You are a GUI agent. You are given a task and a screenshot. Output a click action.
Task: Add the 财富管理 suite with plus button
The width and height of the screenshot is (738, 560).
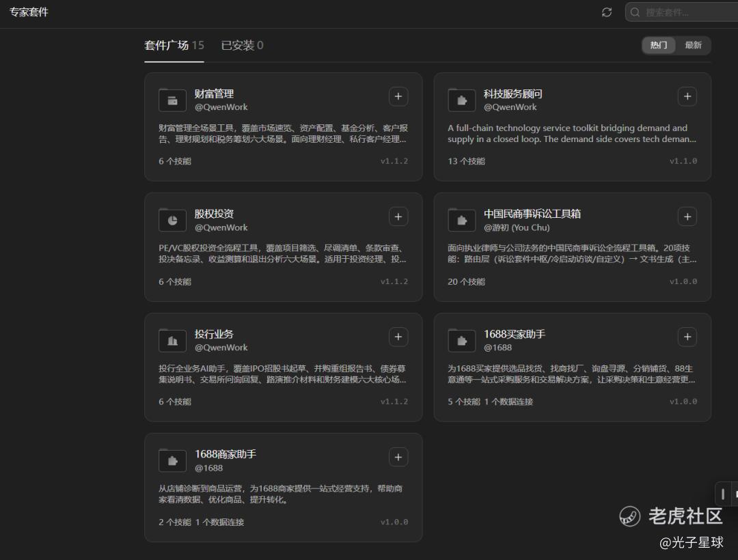pos(398,96)
